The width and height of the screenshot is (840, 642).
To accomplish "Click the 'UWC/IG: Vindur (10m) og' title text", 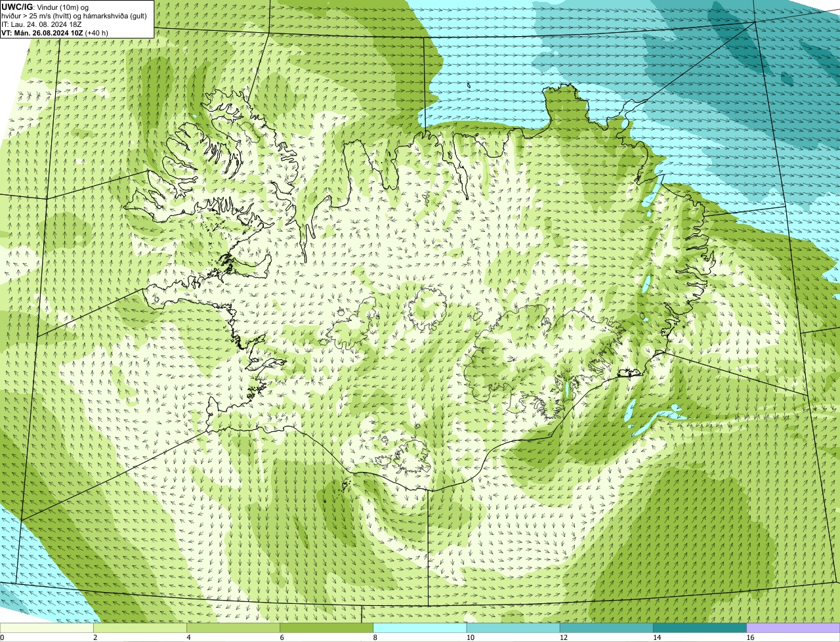I will pyautogui.click(x=45, y=7).
